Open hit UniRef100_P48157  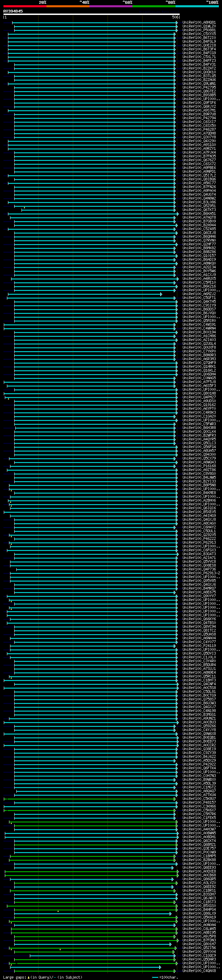199,803
